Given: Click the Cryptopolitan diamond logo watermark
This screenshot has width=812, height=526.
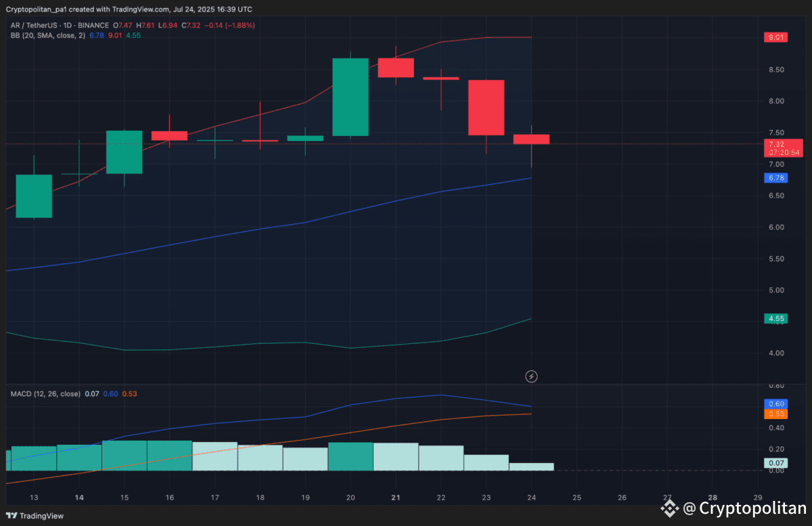Looking at the screenshot, I should tap(669, 508).
